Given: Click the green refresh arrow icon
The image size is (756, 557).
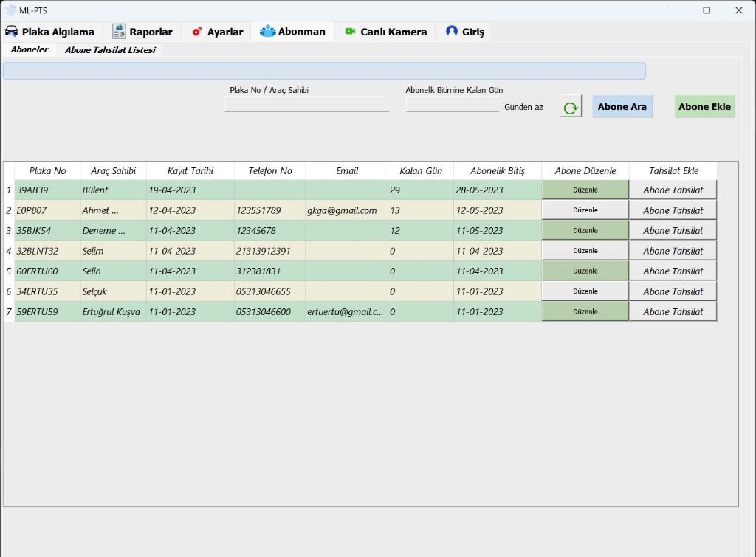Looking at the screenshot, I should click(x=571, y=107).
